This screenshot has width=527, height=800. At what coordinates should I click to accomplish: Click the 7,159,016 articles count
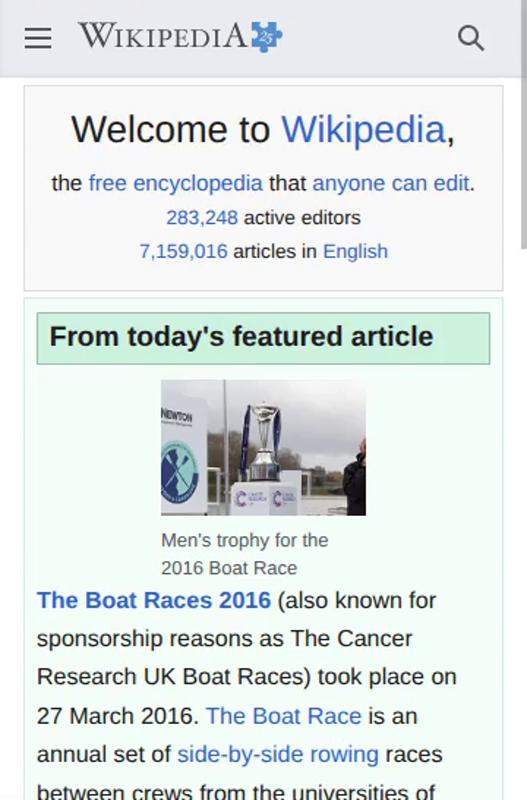tap(184, 252)
